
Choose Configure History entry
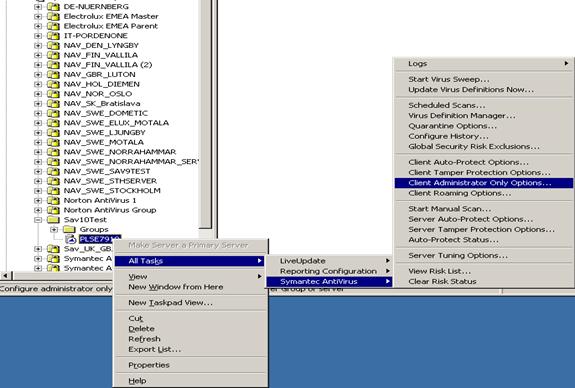click(484, 136)
